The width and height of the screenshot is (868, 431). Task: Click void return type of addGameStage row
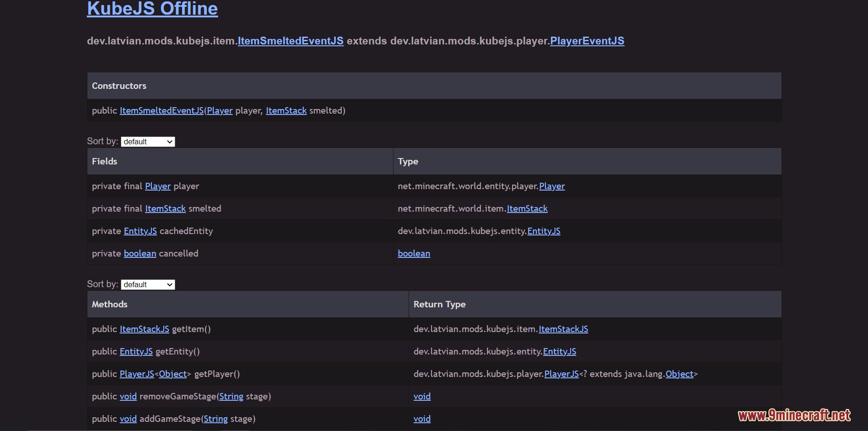[x=422, y=419]
